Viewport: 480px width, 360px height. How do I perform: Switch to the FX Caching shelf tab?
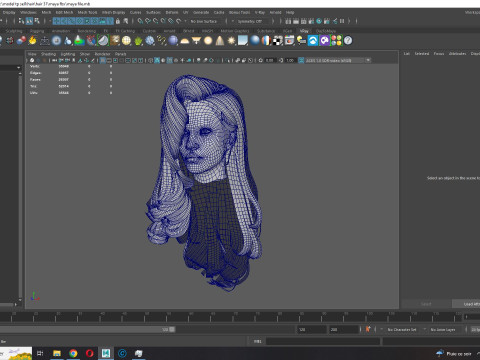click(125, 31)
